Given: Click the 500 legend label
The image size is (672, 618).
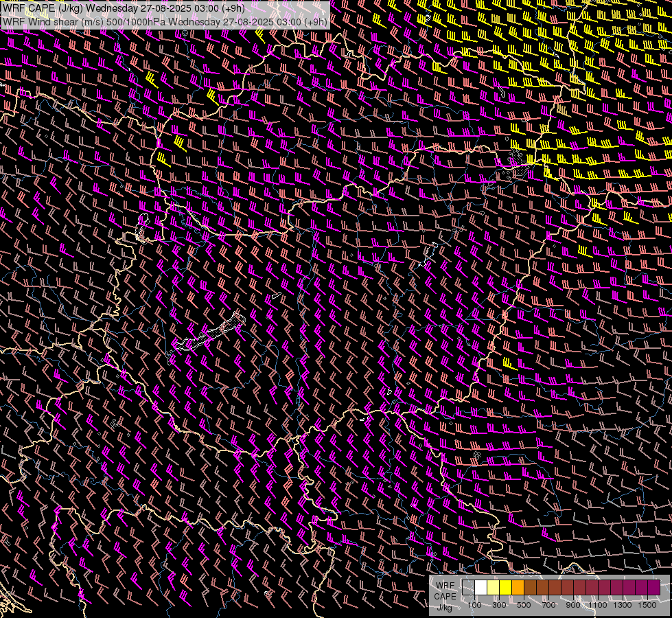Looking at the screenshot, I should click(524, 605).
